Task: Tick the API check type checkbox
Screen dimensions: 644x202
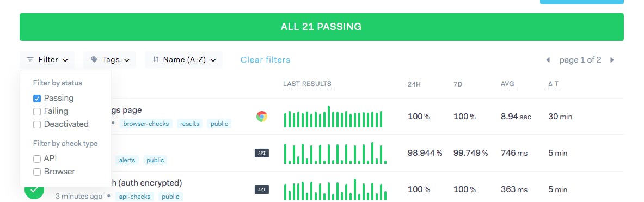Action: coord(37,159)
